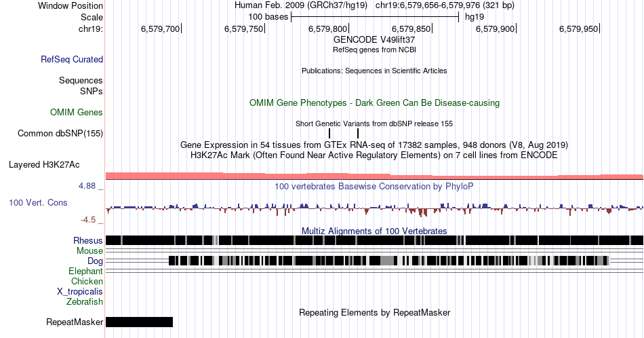Click the pink H3K27Ac signal bar

point(374,176)
